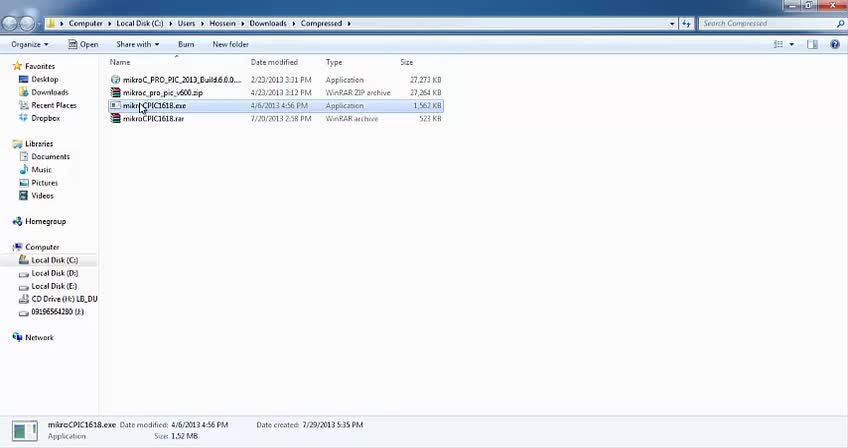Click the 27,264 KB size cell
This screenshot has width=848, height=448.
pos(426,93)
